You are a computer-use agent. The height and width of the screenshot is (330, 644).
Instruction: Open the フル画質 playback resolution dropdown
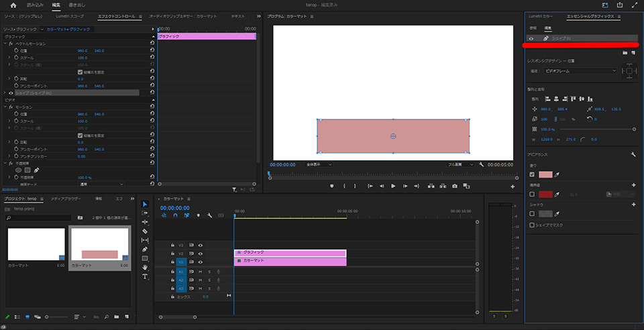click(462, 164)
